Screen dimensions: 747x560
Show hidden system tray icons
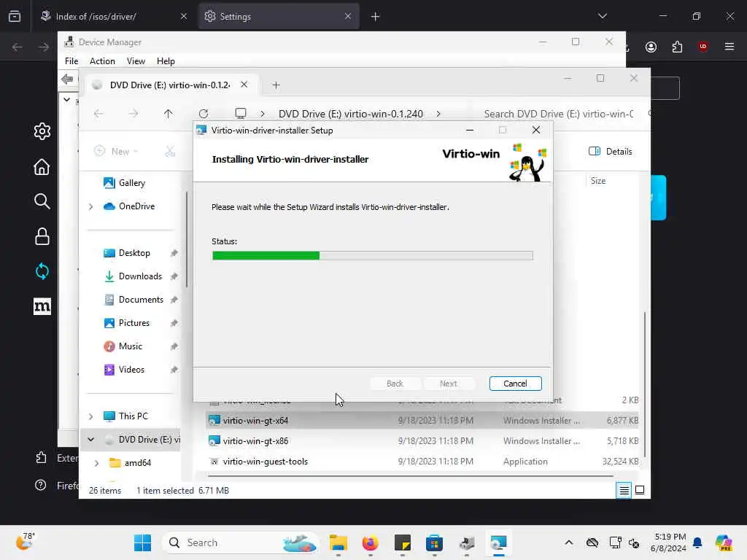(569, 542)
